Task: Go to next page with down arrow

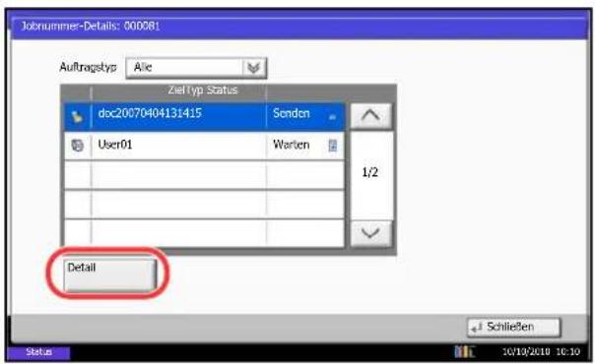Action: pos(370,233)
